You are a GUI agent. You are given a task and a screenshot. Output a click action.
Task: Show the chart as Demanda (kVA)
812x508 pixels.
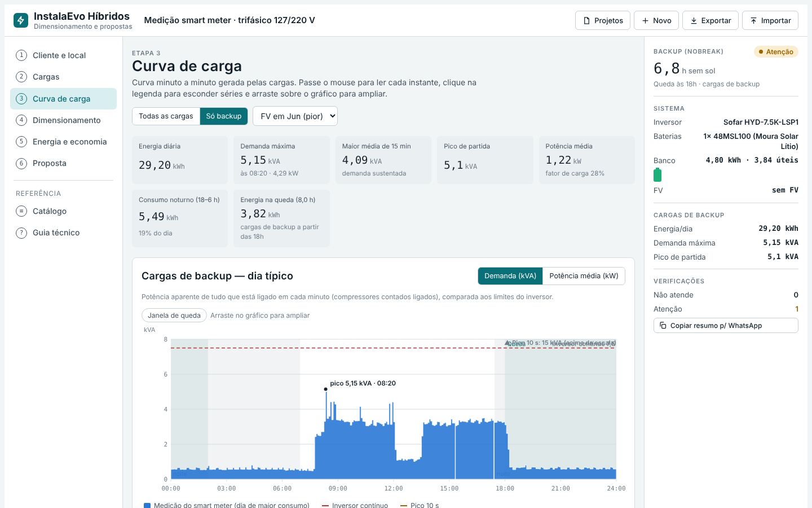510,276
